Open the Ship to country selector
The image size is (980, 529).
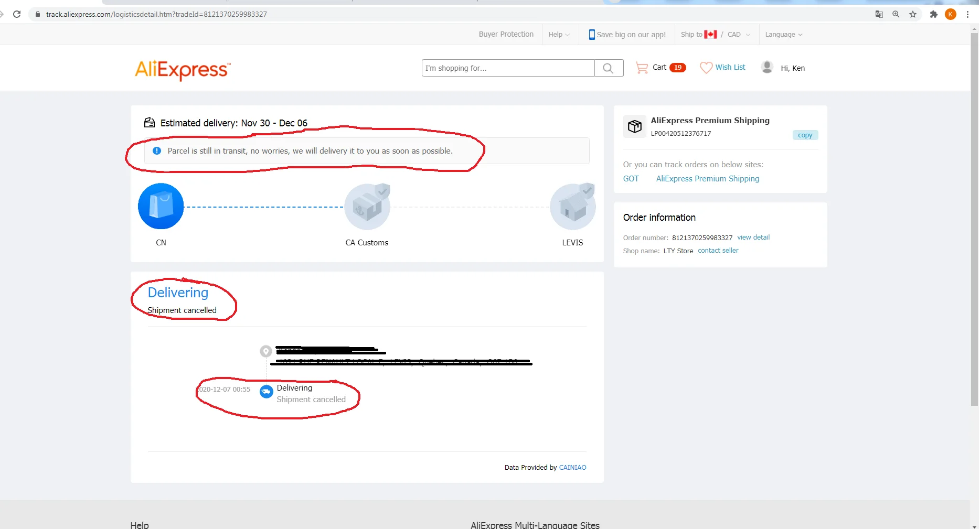coord(699,35)
